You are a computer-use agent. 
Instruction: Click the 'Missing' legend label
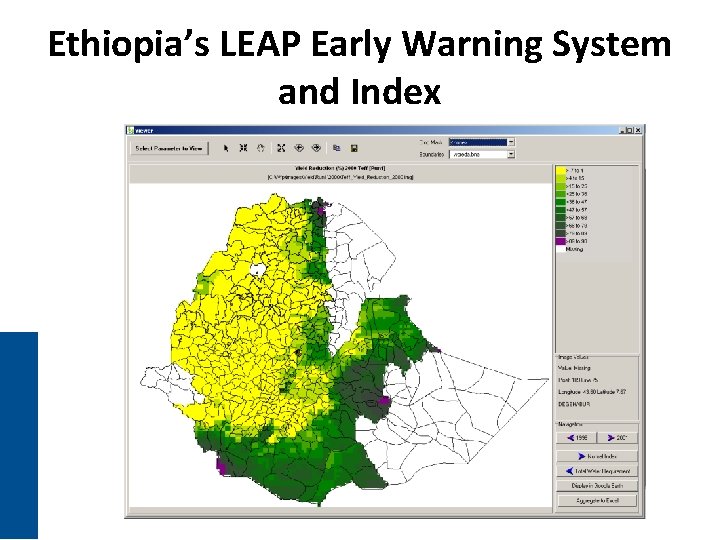(x=574, y=249)
